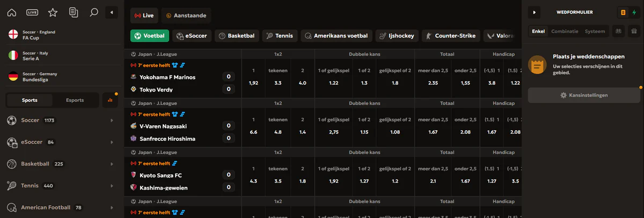Open the search magnifier icon
This screenshot has width=644, height=218.
pyautogui.click(x=94, y=12)
